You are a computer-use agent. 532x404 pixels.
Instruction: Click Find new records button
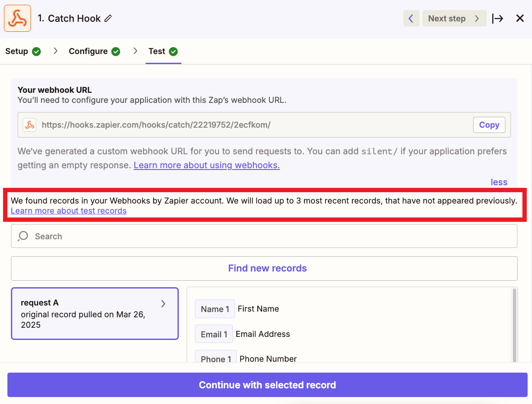264,268
